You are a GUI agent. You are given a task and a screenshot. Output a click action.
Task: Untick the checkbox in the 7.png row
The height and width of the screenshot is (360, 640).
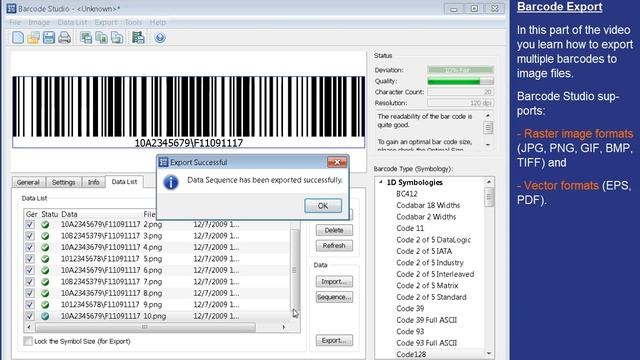point(30,282)
